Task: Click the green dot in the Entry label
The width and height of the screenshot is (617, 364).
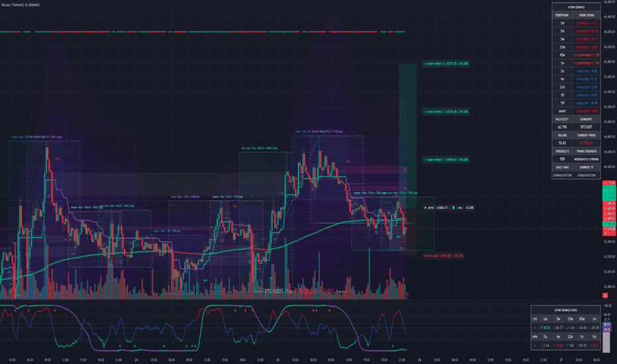Action: pyautogui.click(x=453, y=208)
